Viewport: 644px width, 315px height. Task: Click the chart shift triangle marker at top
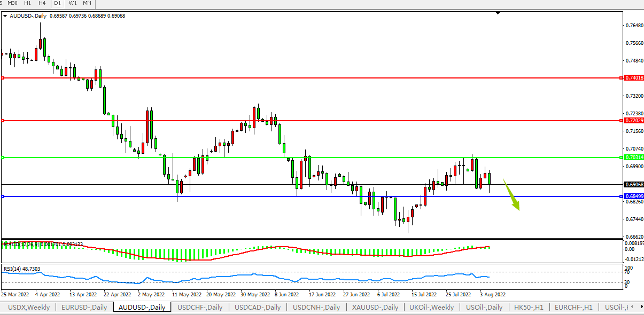pos(498,12)
